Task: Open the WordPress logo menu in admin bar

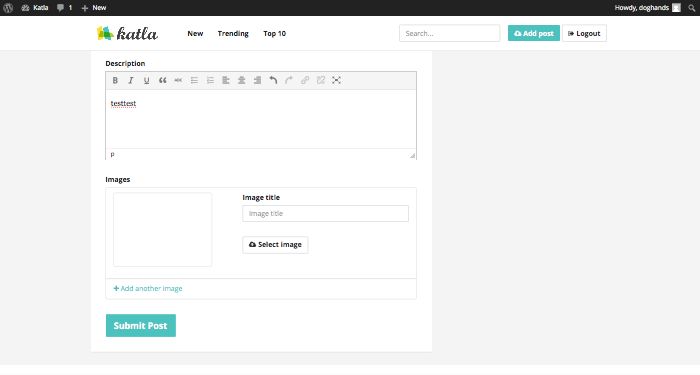Action: coord(8,8)
